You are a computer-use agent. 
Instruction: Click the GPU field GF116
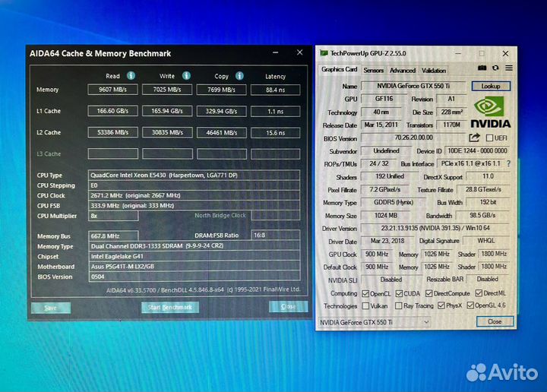384,99
